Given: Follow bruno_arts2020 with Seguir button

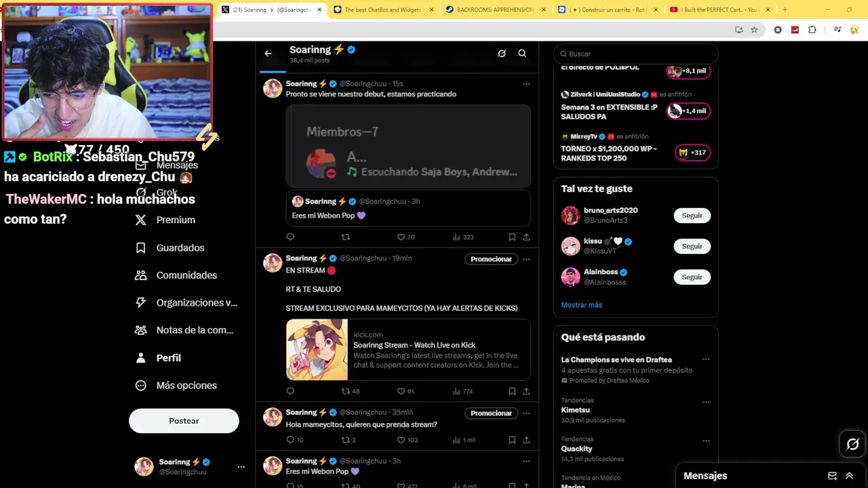Looking at the screenshot, I should point(692,216).
